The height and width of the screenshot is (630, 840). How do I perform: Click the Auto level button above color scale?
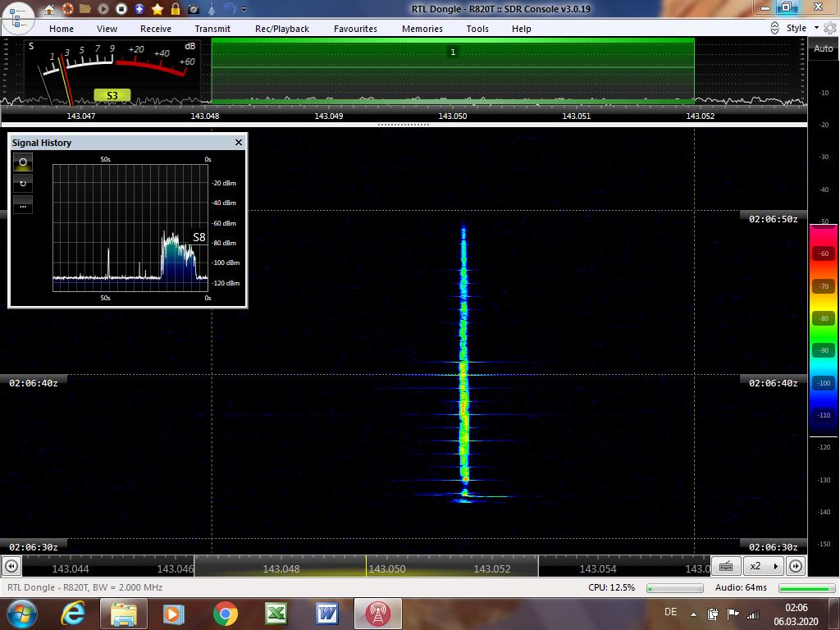[824, 48]
